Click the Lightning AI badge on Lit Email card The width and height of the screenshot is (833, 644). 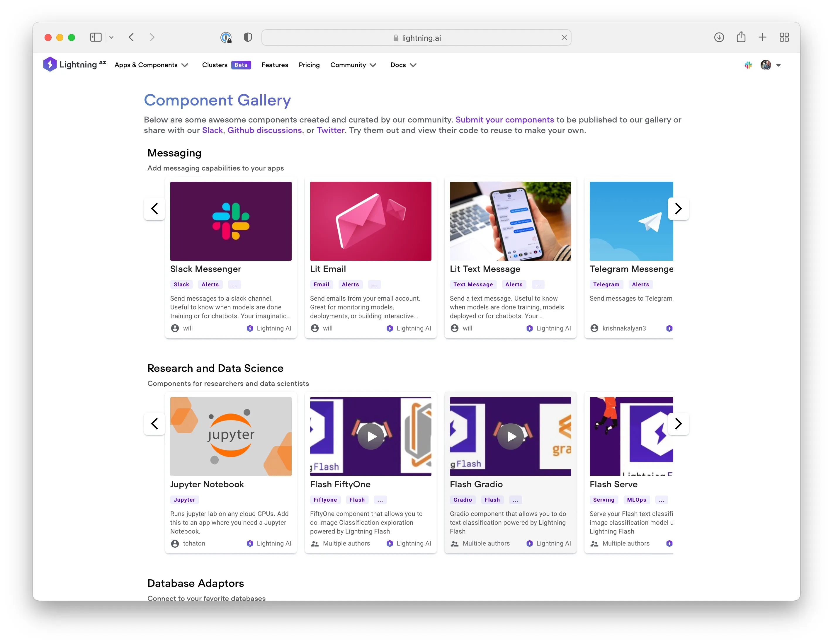point(409,328)
